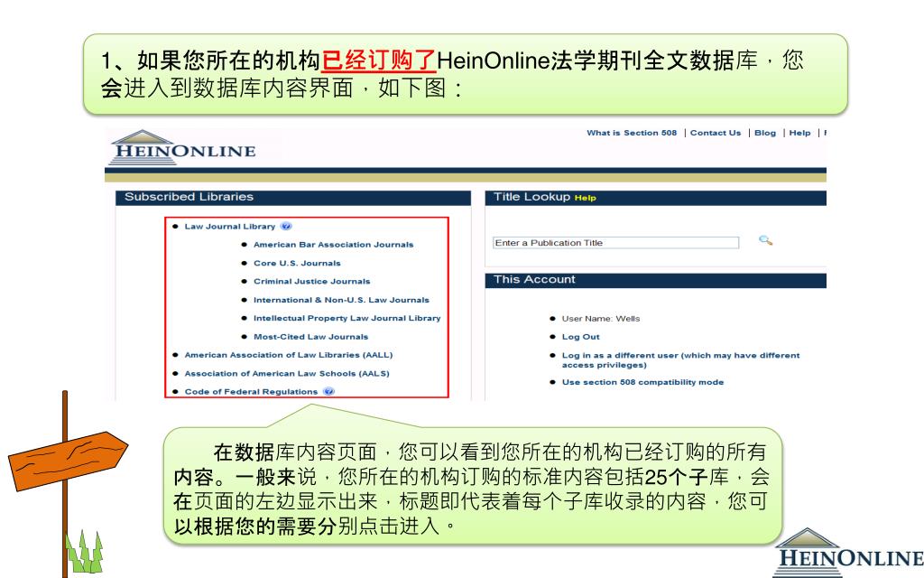Click the HeinOnline logo at bottom right
This screenshot has width=924, height=578.
(848, 552)
